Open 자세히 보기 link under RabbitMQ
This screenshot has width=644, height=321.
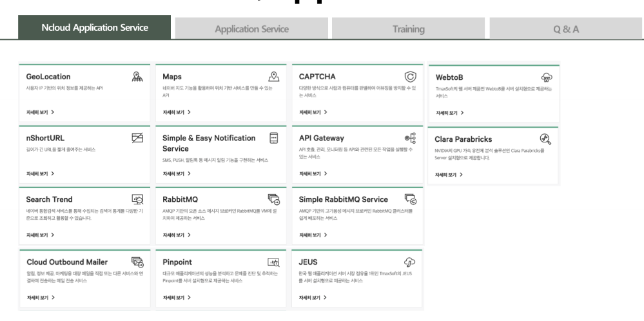tap(177, 235)
